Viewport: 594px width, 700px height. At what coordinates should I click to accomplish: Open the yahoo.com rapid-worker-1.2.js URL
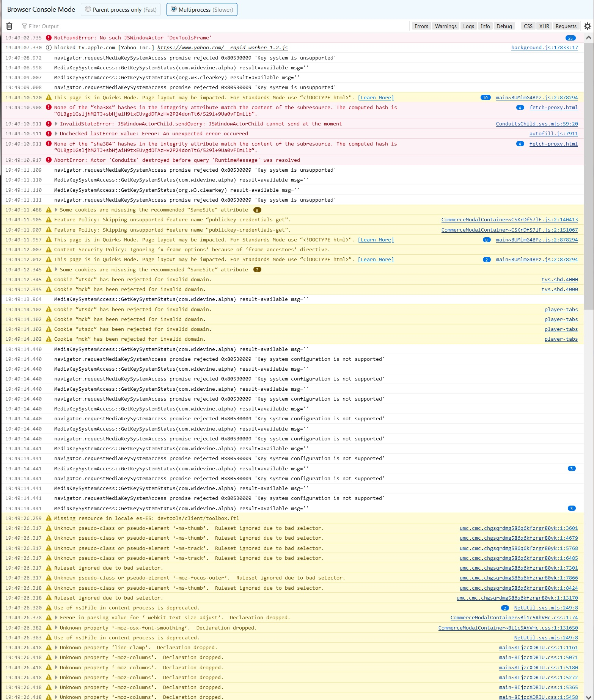point(222,48)
